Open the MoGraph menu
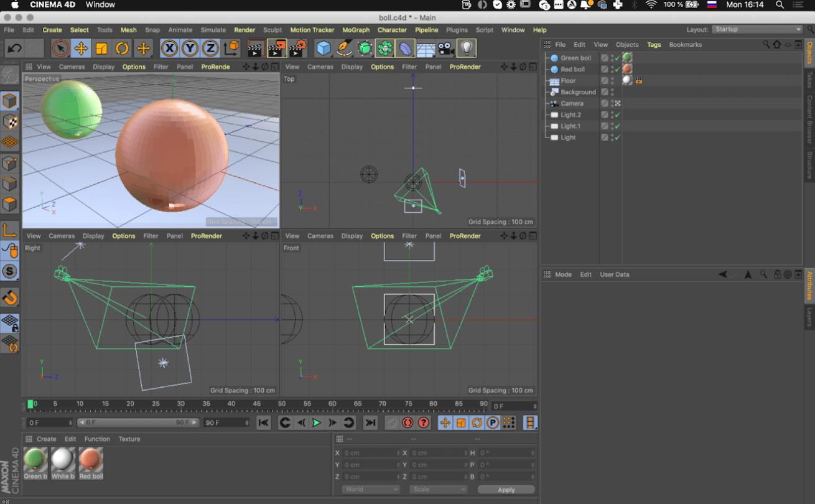The width and height of the screenshot is (815, 504). pyautogui.click(x=356, y=30)
